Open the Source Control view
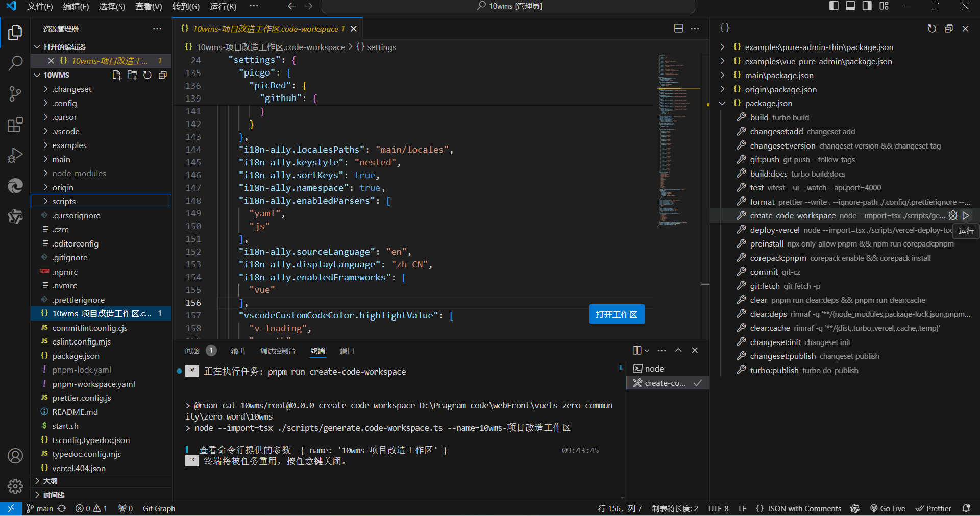The height and width of the screenshot is (516, 980). pyautogui.click(x=15, y=94)
